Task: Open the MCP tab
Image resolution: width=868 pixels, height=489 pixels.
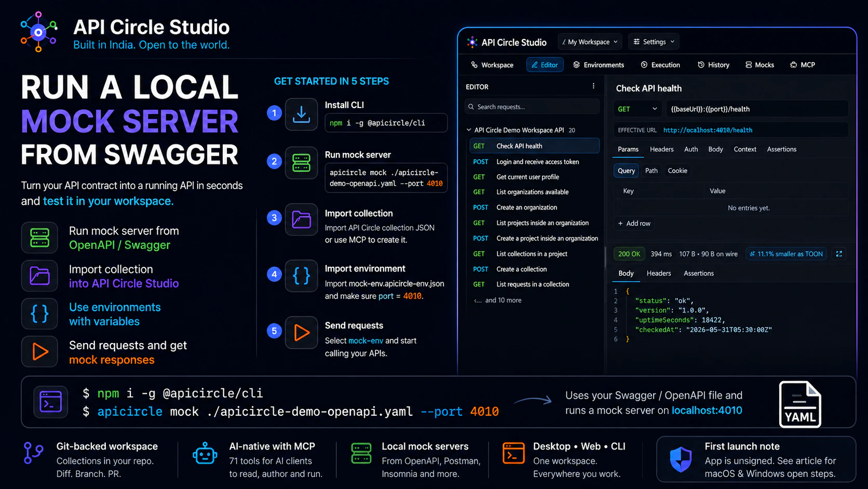Action: click(803, 65)
